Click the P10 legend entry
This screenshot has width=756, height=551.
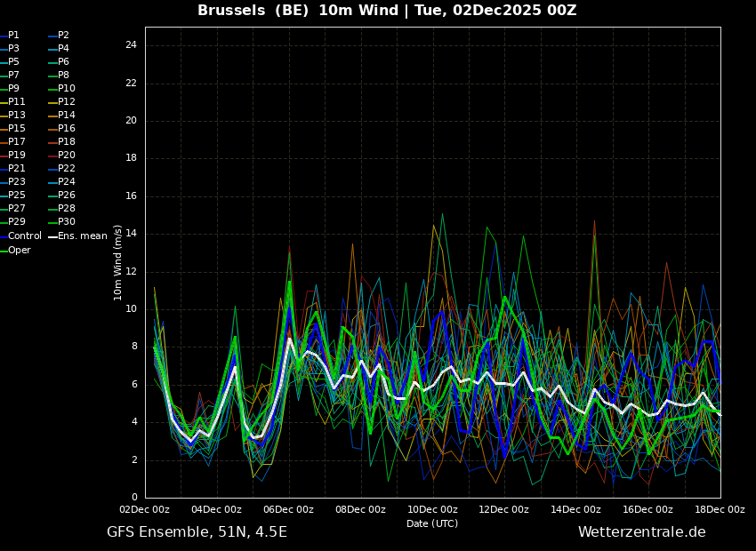67,89
